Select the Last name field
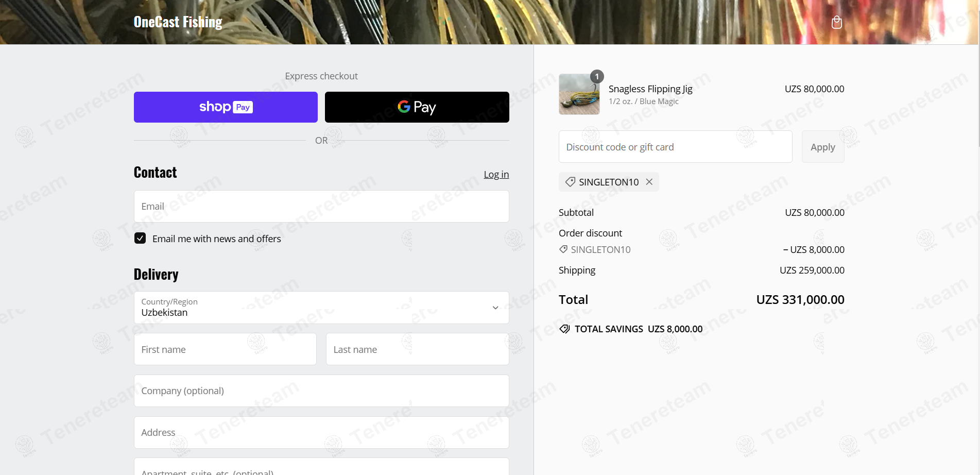This screenshot has width=980, height=475. pos(417,349)
